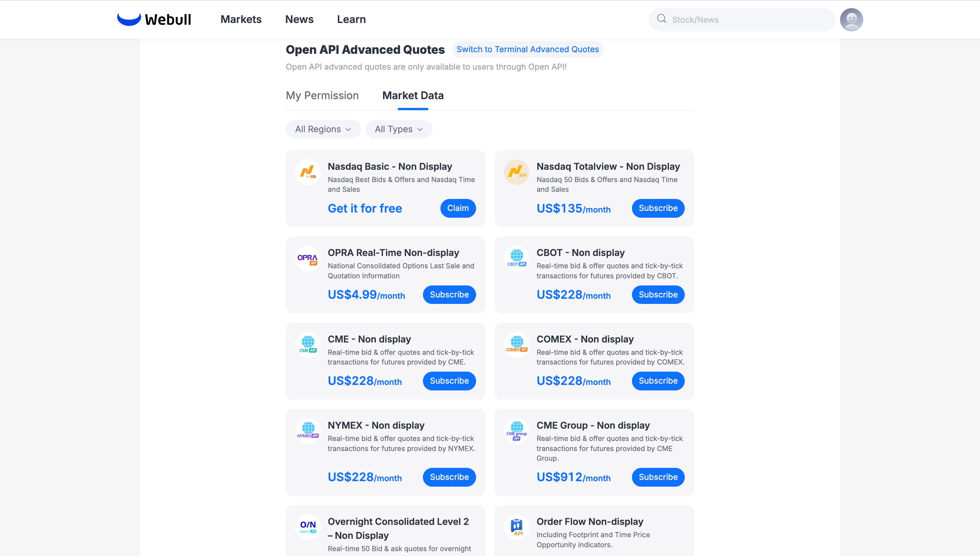980x556 pixels.
Task: Click the "NYMEX - Non display" title
Action: click(376, 425)
